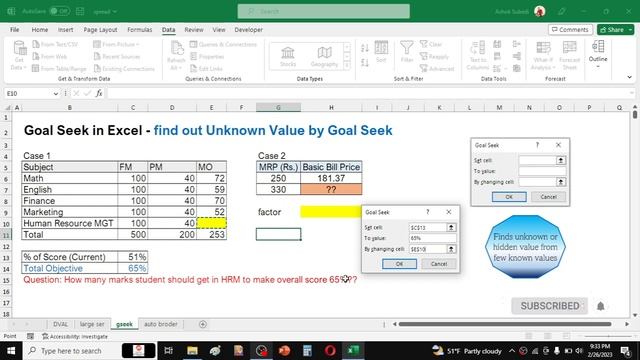Collapse the ribbon with chevron
The height and width of the screenshot is (360, 640).
coord(629,77)
